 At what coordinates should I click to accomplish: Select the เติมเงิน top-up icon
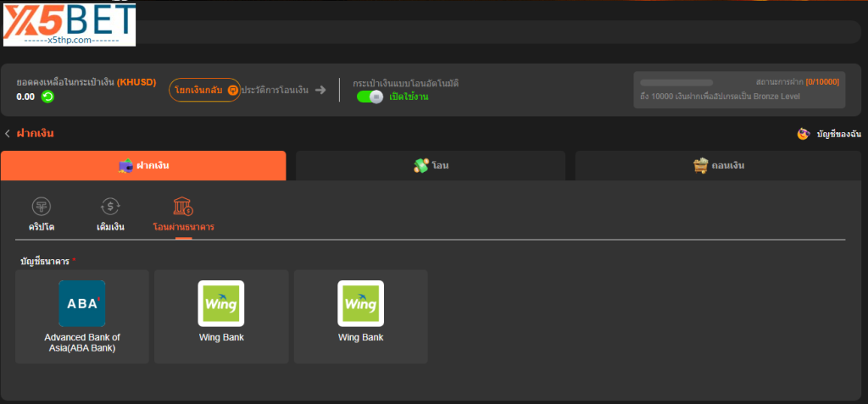[110, 206]
